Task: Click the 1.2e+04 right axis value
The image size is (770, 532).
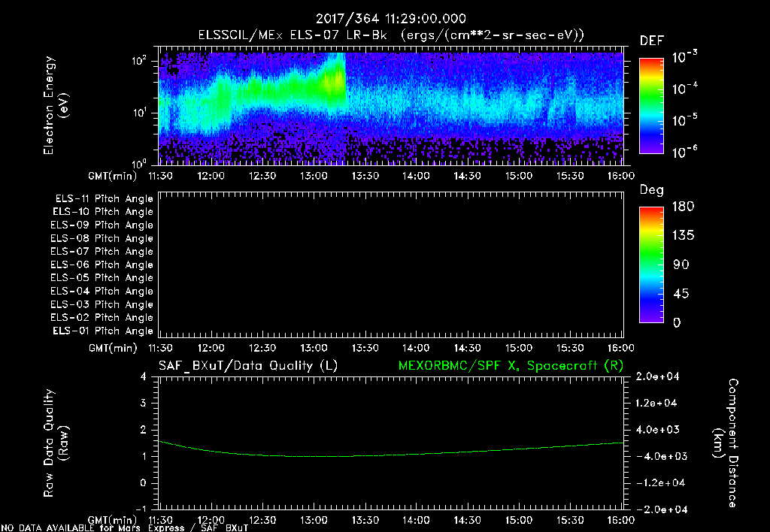Action: coord(656,403)
